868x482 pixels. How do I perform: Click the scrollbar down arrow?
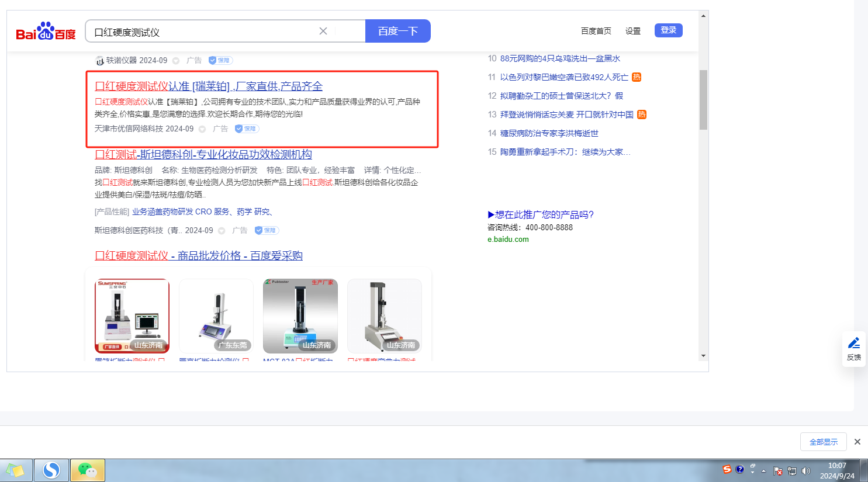[x=703, y=356]
